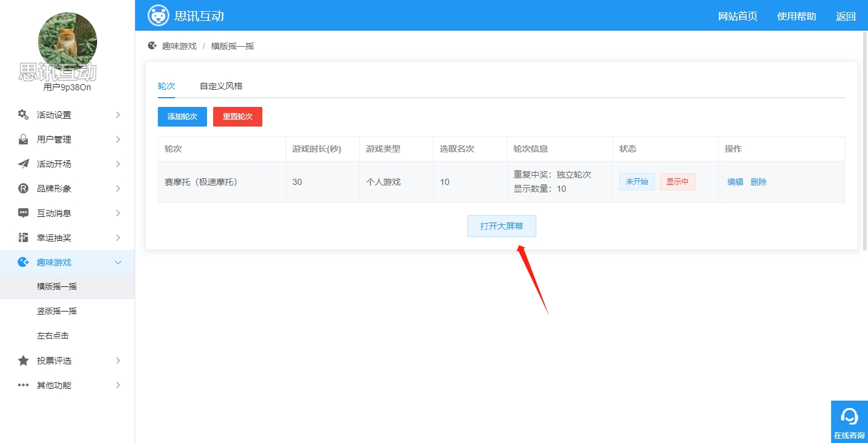Click the 品牌形象 R icon
The width and height of the screenshot is (868, 443).
23,189
